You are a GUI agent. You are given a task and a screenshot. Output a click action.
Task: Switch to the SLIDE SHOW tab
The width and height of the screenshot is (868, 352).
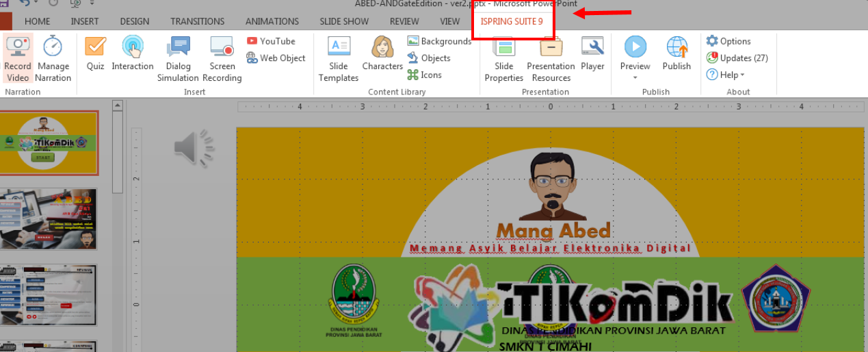click(344, 21)
